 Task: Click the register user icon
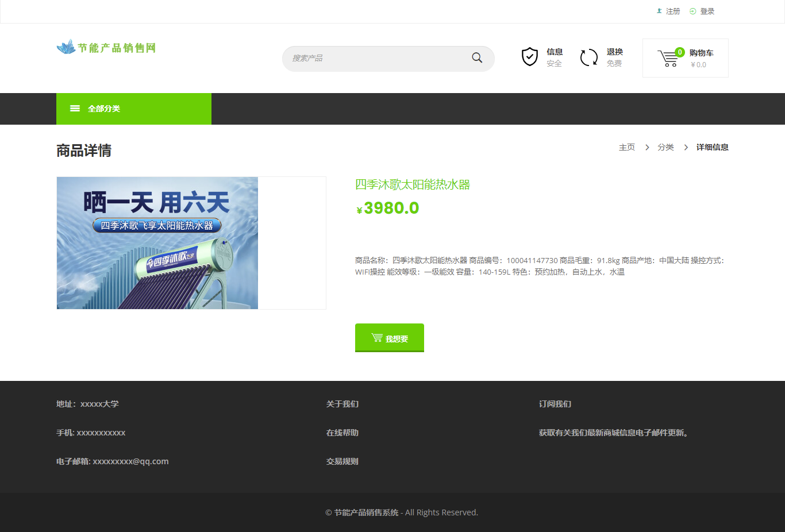[659, 11]
